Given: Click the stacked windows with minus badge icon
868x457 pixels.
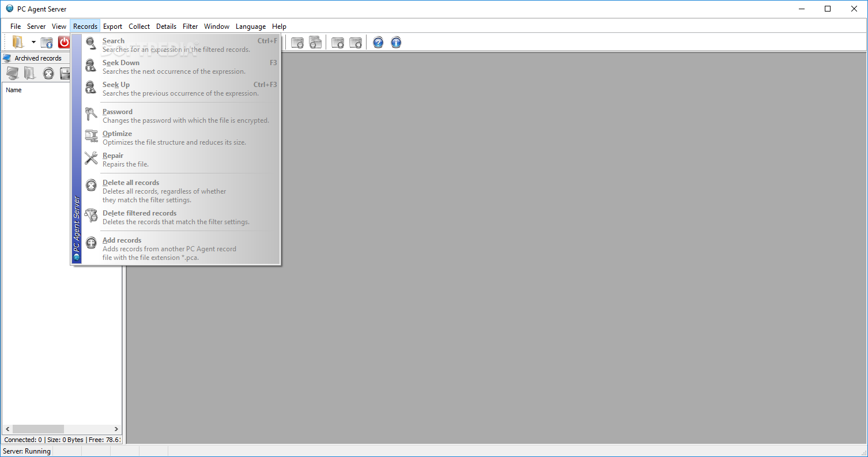Looking at the screenshot, I should 315,42.
